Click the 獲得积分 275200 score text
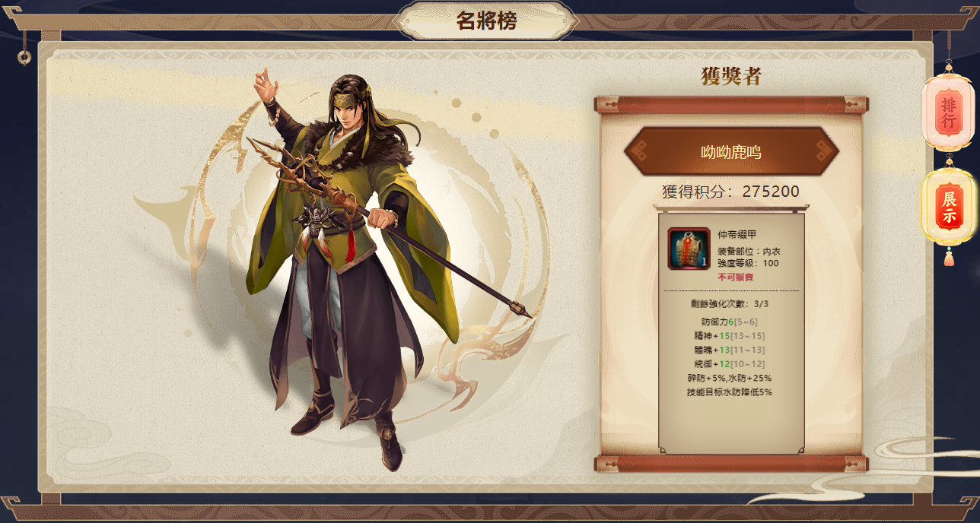 pos(731,192)
